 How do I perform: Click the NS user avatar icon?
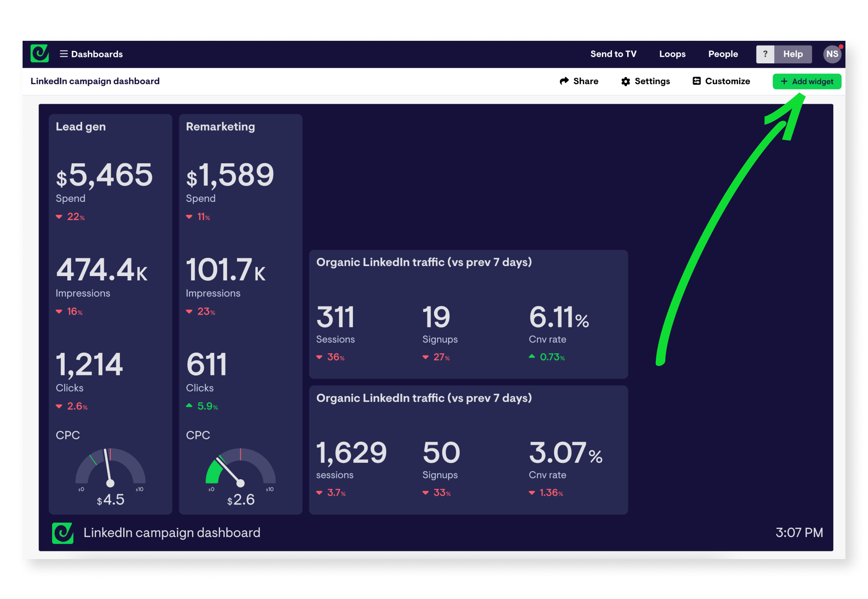coord(833,54)
